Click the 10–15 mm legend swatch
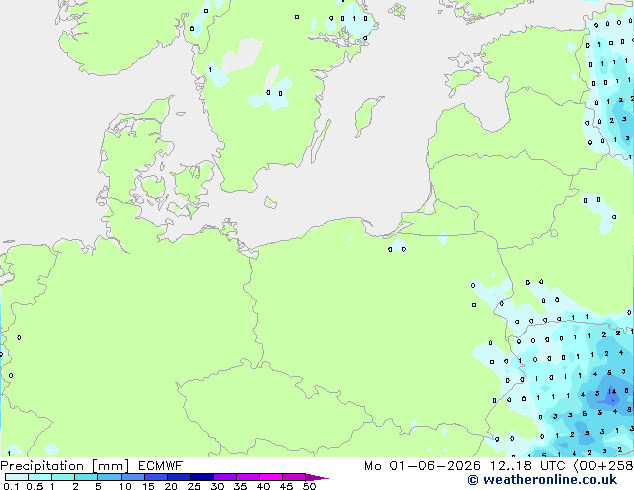Screen dimensions: 634x490 tap(132, 477)
